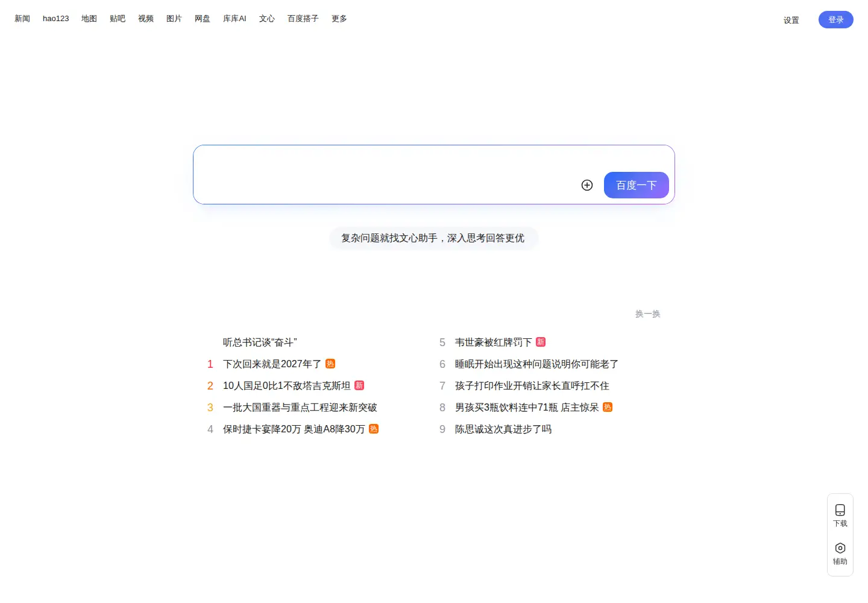868x603 pixels.
Task: Open 图片 image search link
Action: (174, 19)
